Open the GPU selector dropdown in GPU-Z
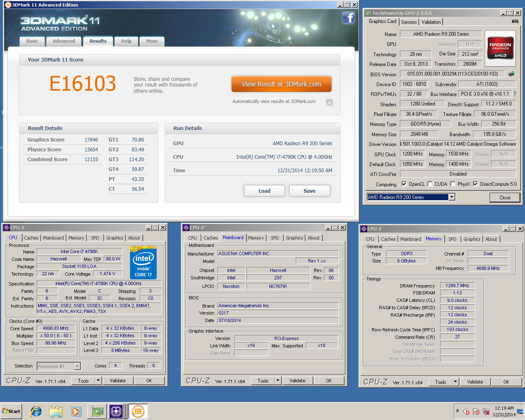 (x=452, y=197)
